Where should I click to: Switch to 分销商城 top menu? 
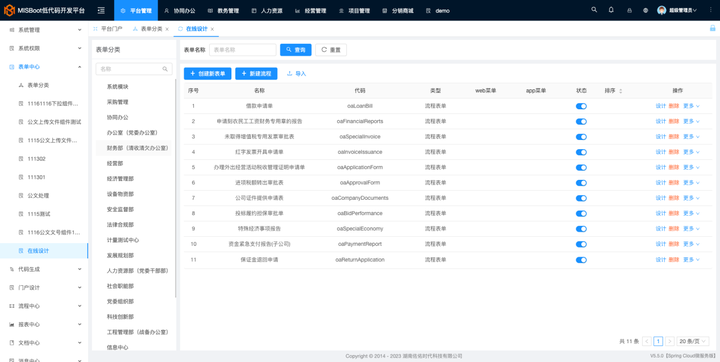(x=398, y=10)
